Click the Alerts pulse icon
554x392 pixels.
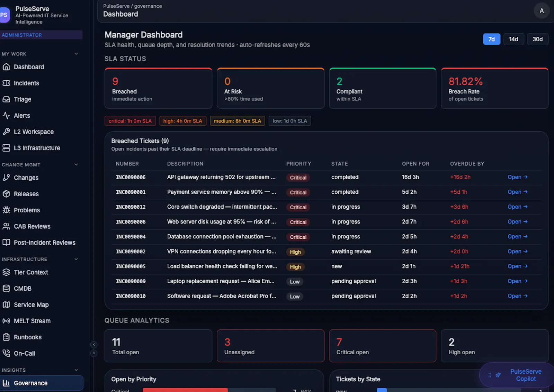tap(6, 116)
